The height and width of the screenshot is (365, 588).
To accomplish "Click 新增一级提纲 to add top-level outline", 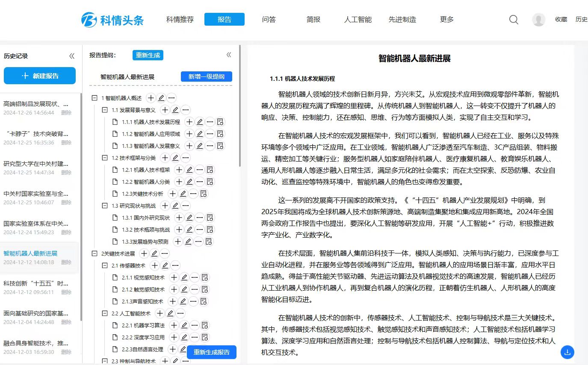I will pos(206,77).
